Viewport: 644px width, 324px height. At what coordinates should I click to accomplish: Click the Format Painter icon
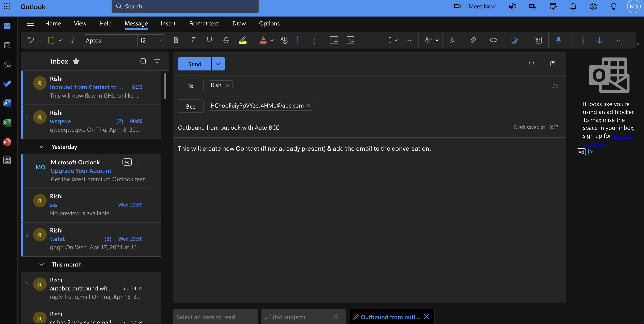click(x=72, y=40)
